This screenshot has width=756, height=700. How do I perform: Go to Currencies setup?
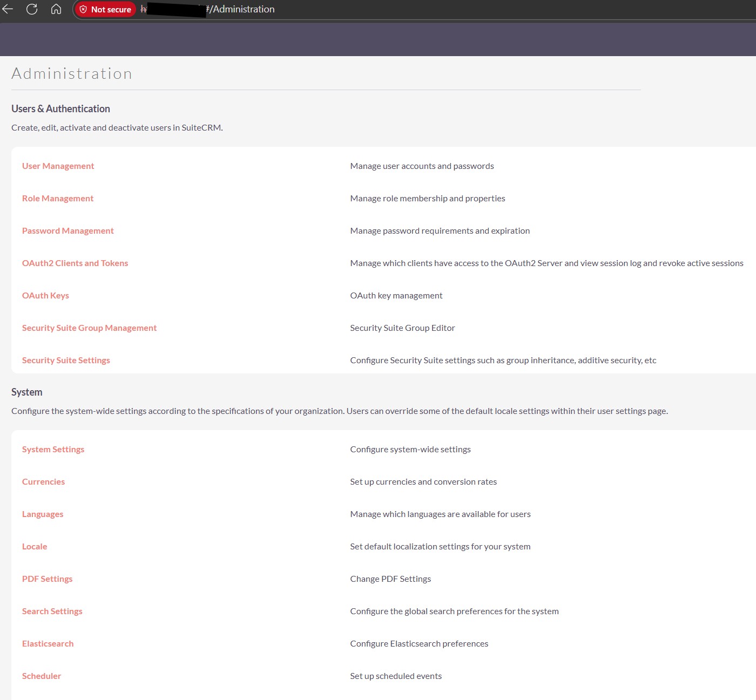click(x=43, y=482)
